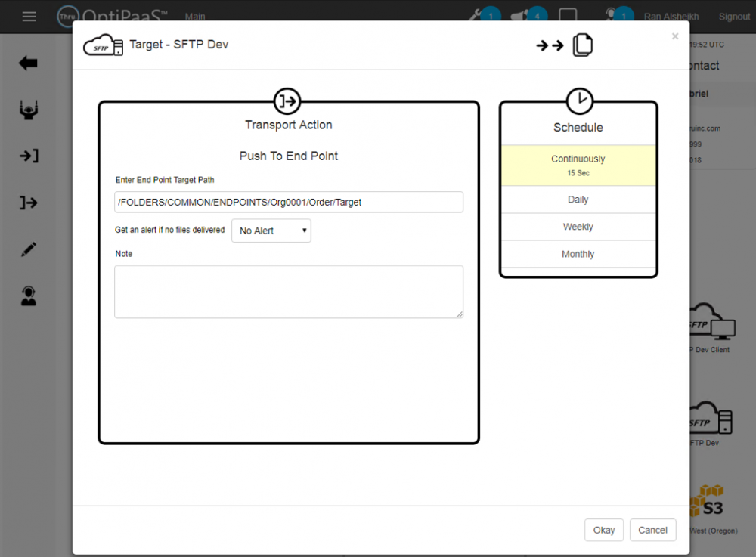Choose the Monthly schedule option
The width and height of the screenshot is (756, 557).
pos(578,254)
